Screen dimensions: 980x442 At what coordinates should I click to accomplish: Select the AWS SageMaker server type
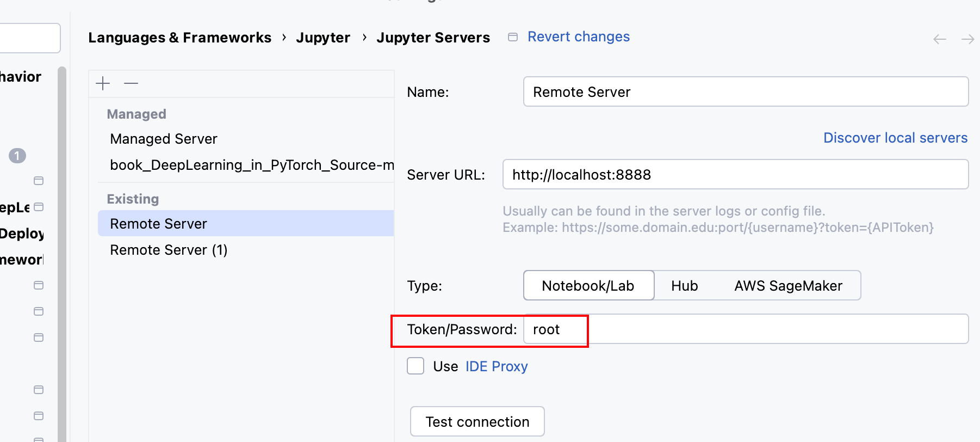point(788,285)
